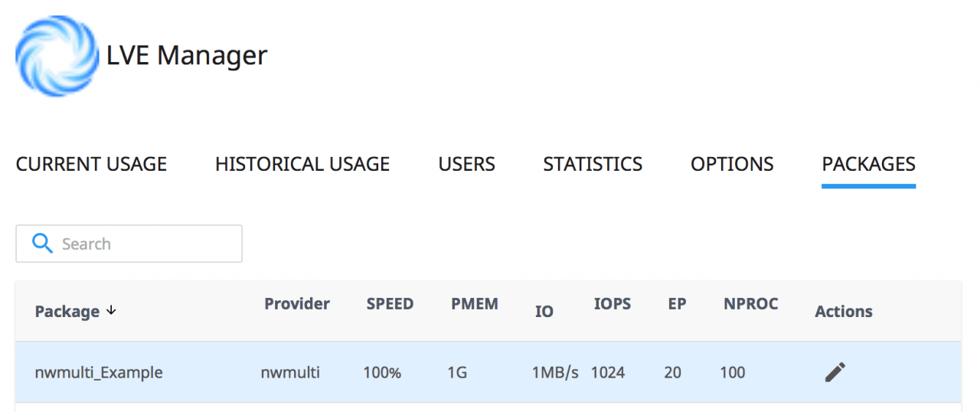The width and height of the screenshot is (980, 412).
Task: Sort by the Package column header
Action: coord(67,311)
